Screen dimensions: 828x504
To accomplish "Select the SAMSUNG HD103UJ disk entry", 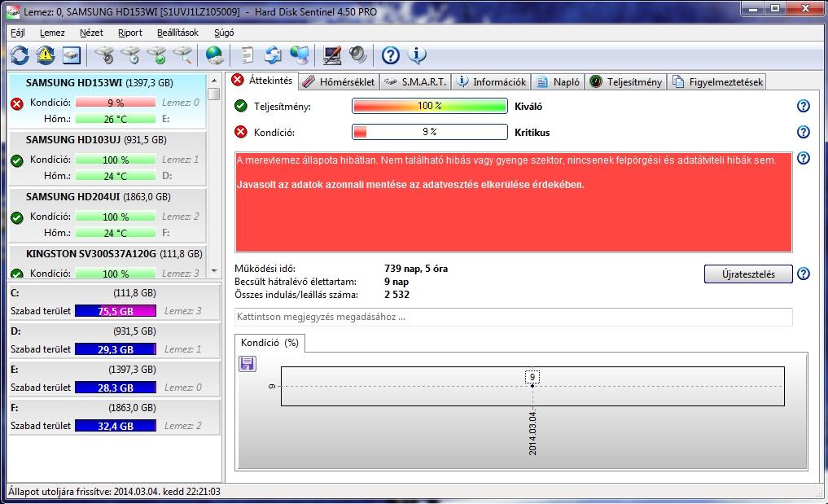I will [107, 159].
